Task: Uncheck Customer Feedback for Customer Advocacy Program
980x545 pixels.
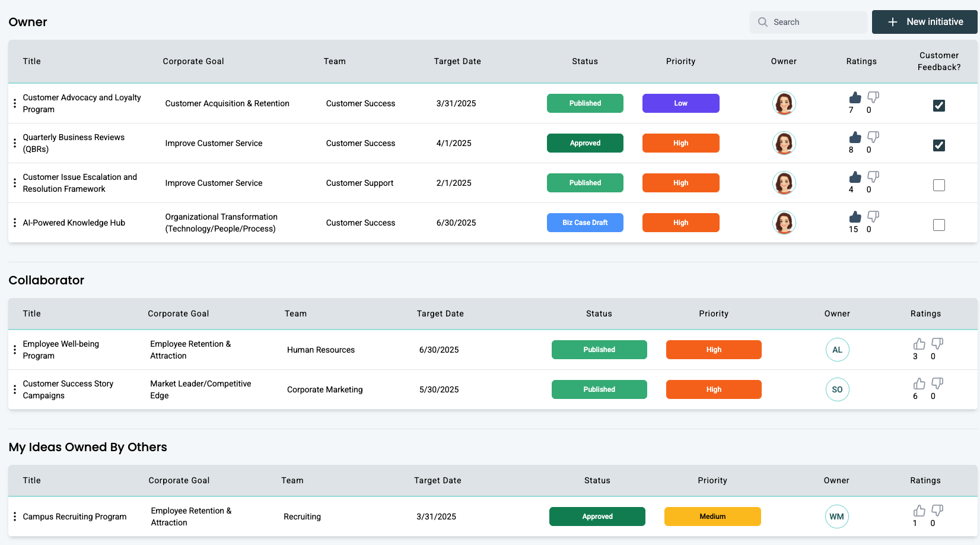Action: click(x=938, y=106)
